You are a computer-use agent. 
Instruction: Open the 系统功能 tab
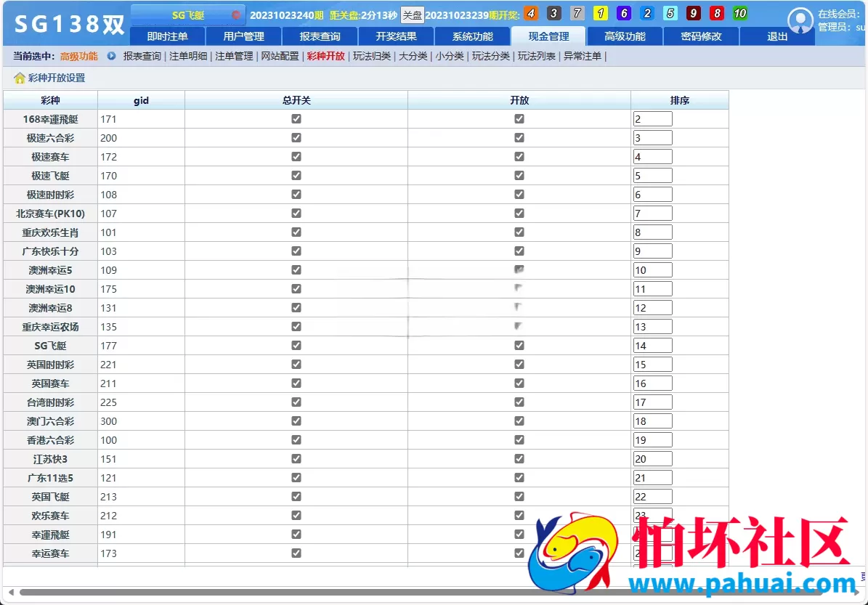tap(472, 36)
